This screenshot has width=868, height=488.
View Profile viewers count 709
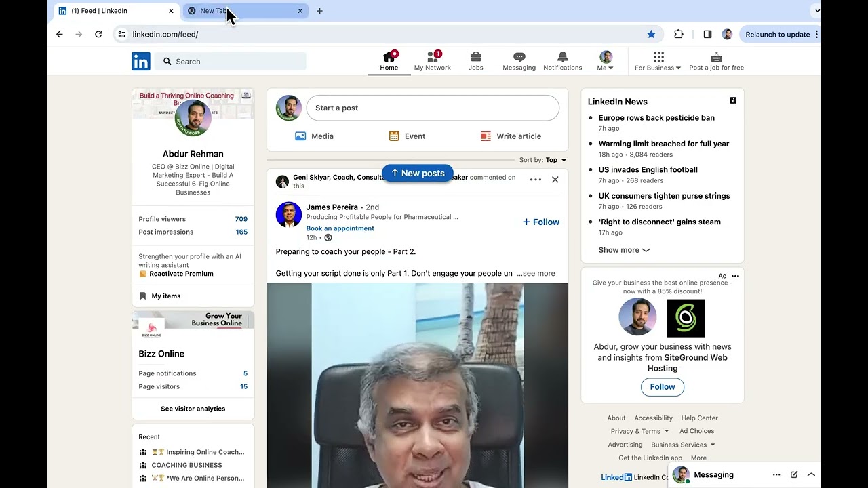(x=241, y=219)
